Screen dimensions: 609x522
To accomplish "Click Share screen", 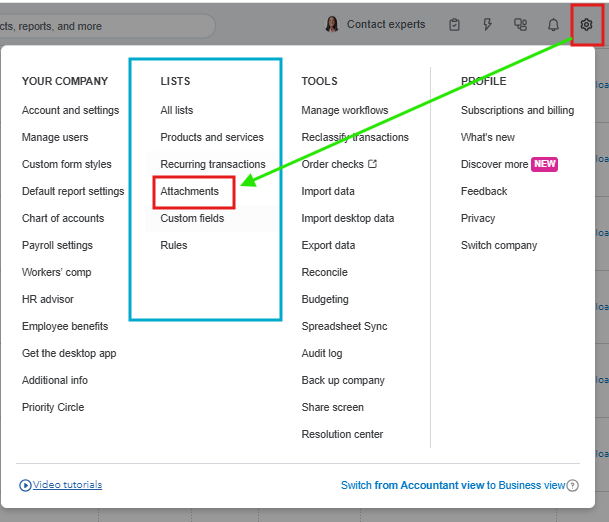I will 332,407.
